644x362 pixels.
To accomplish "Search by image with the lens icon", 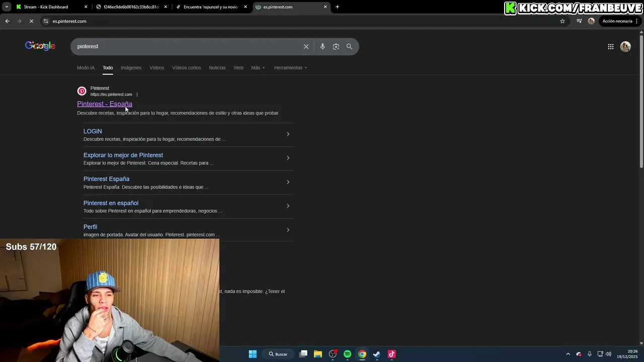I will (x=336, y=46).
